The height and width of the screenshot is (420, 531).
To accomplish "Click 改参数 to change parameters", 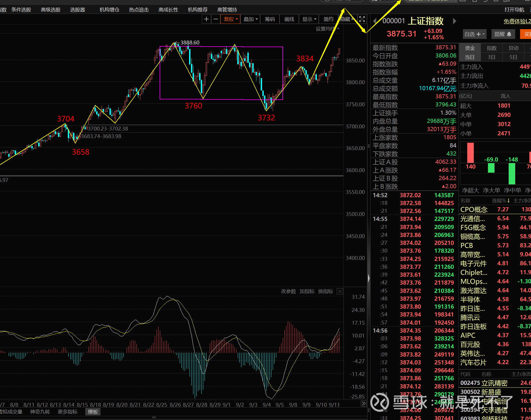I will click(x=288, y=291).
